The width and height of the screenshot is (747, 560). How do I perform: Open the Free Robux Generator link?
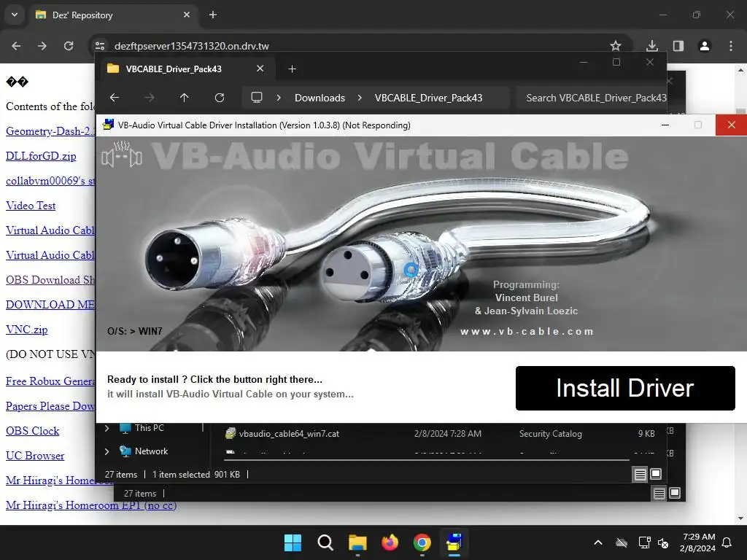click(x=50, y=381)
